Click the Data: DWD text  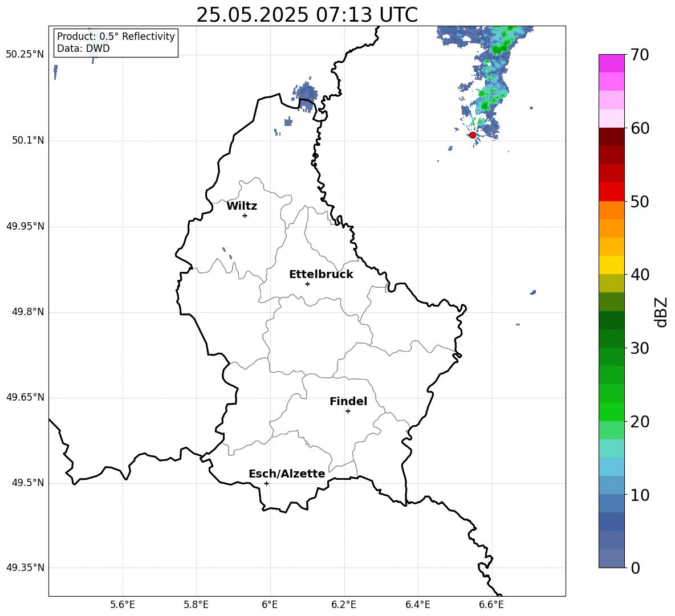coord(83,48)
